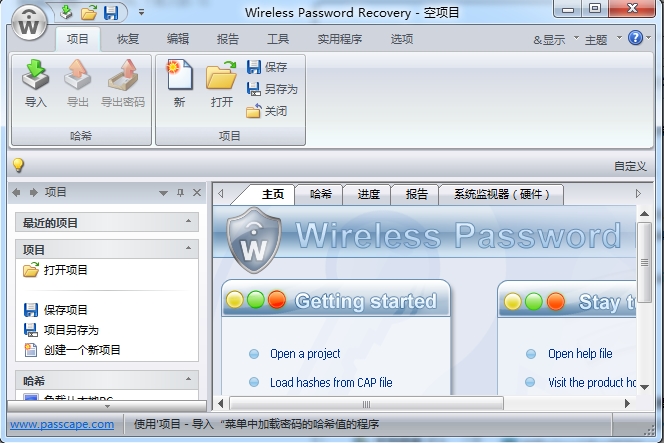Close the 项目 side panel
664x443 pixels.
coord(196,192)
